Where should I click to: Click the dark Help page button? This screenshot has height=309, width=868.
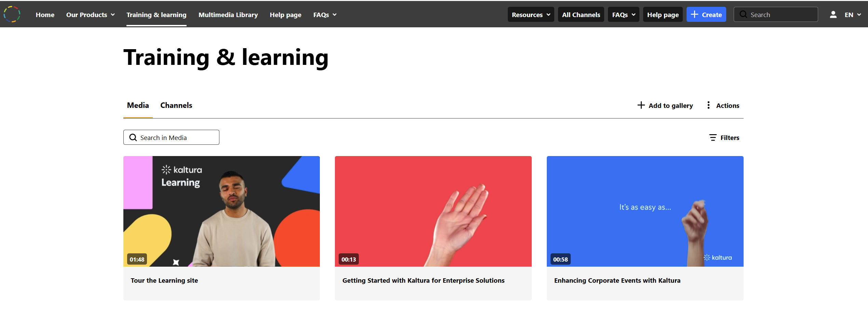point(663,15)
